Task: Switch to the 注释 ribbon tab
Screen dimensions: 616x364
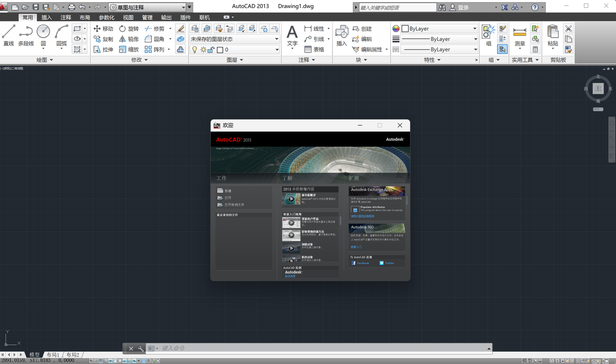Action: pos(66,18)
